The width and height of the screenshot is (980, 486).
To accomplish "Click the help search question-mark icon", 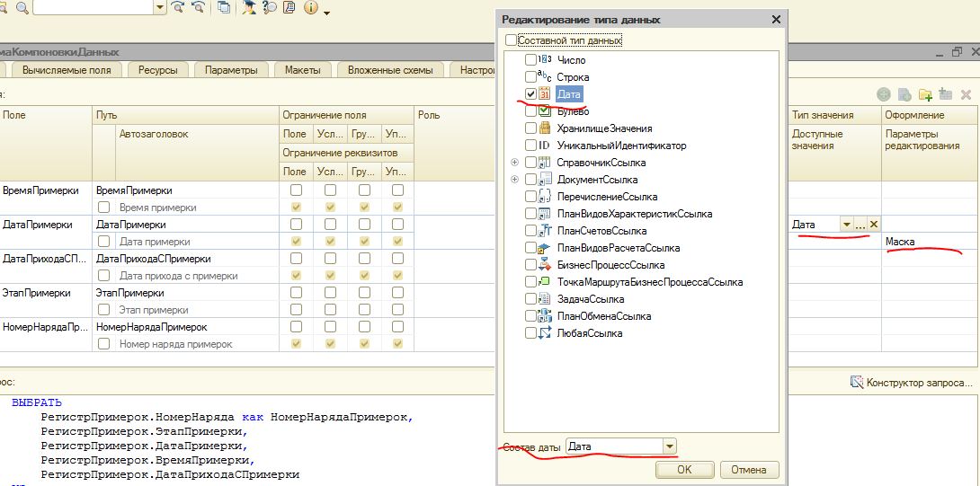I will pos(270,8).
